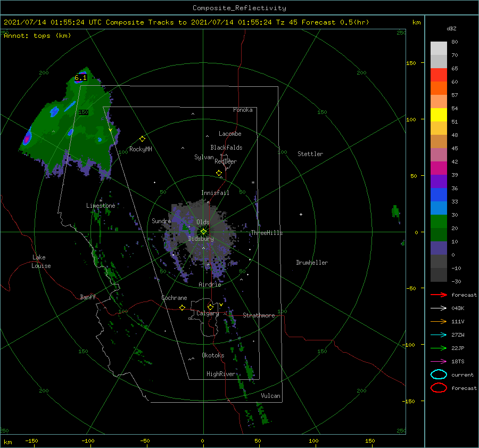Select the yellow diamond marker below Cochrane

pyautogui.click(x=182, y=307)
